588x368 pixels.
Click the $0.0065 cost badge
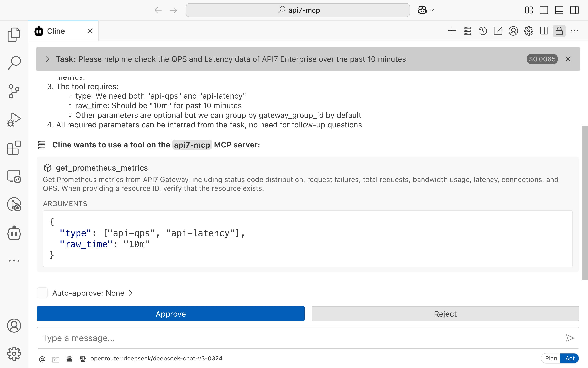(x=542, y=59)
